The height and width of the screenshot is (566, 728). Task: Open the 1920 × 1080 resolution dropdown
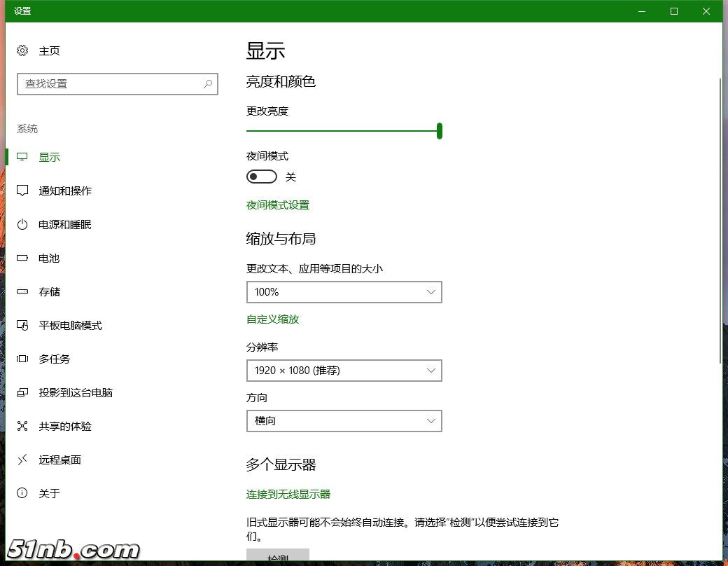344,371
